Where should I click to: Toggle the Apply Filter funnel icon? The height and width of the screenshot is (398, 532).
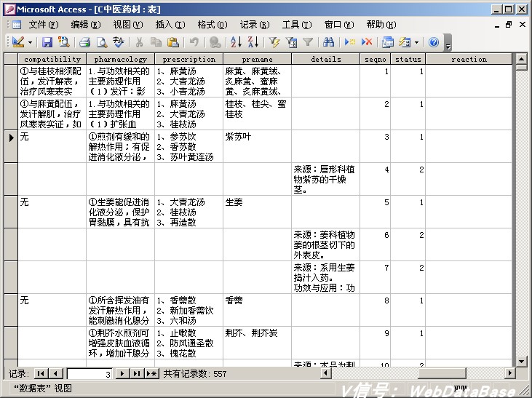(x=308, y=42)
